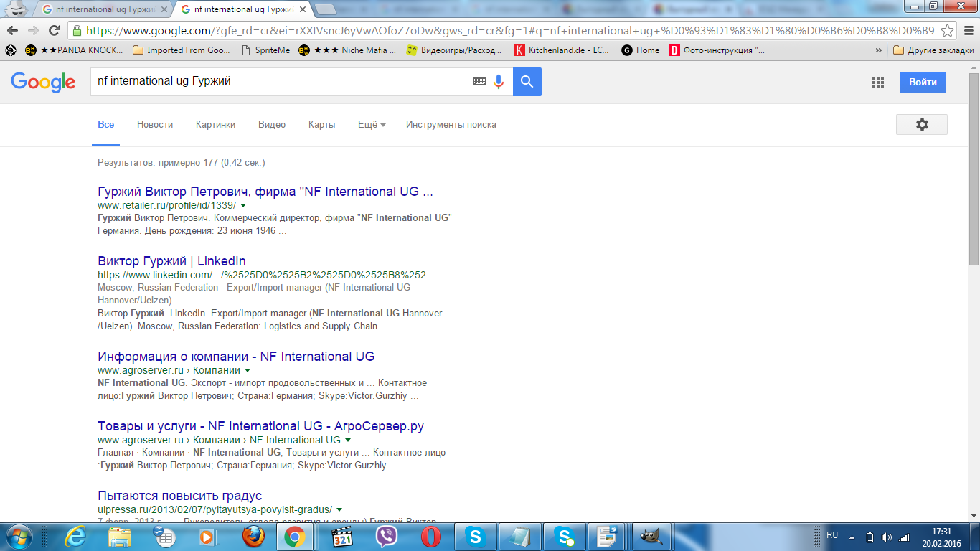The width and height of the screenshot is (980, 551).
Task: Switch to the Новости tab
Action: [x=155, y=124]
